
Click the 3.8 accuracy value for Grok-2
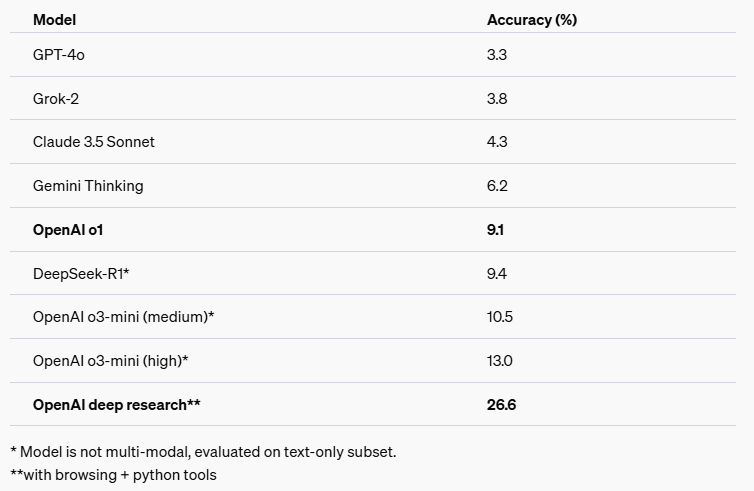(x=497, y=99)
